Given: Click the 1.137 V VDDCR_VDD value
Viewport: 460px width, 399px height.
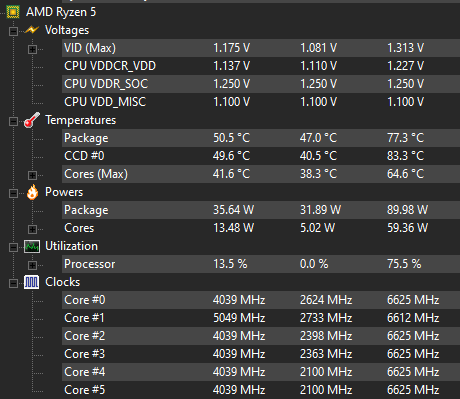Looking at the screenshot, I should coord(231,66).
